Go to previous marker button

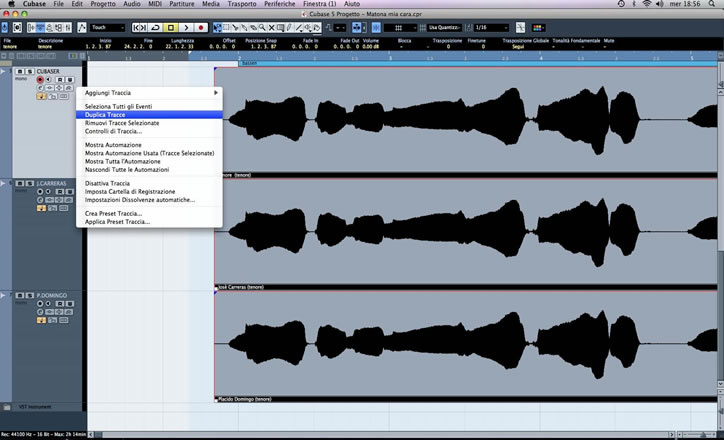coord(136,28)
